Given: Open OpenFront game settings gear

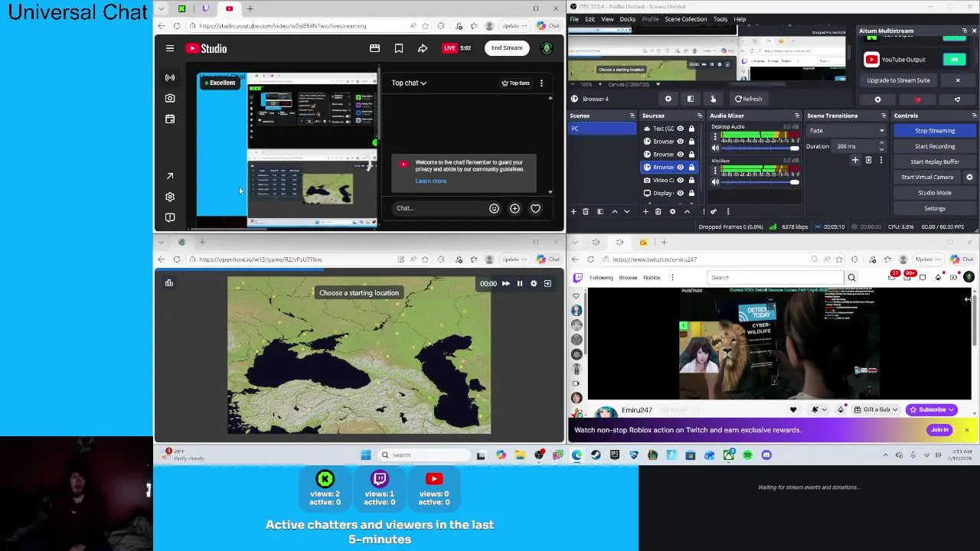Looking at the screenshot, I should pyautogui.click(x=534, y=283).
